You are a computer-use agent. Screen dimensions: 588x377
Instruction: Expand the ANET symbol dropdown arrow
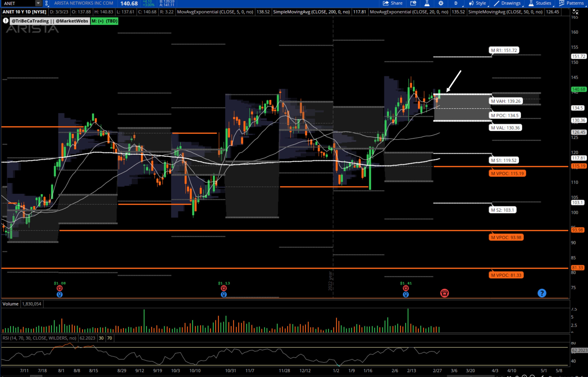38,3
